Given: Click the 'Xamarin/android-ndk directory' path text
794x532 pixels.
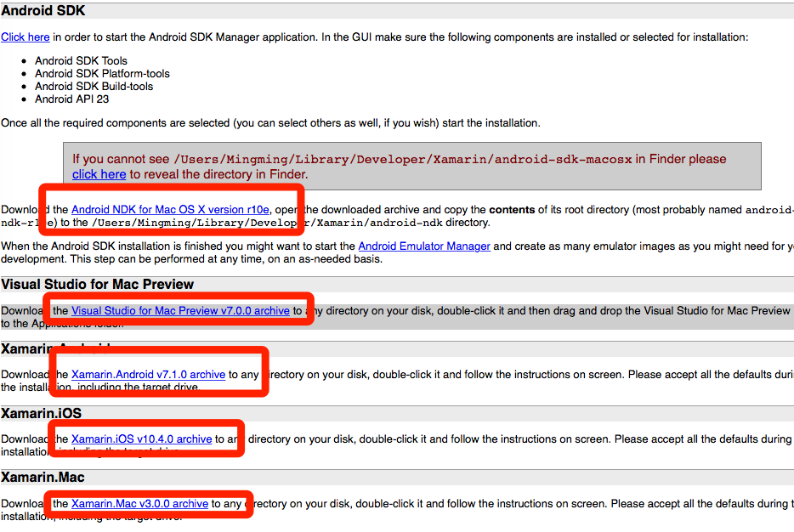Looking at the screenshot, I should coord(403,223).
